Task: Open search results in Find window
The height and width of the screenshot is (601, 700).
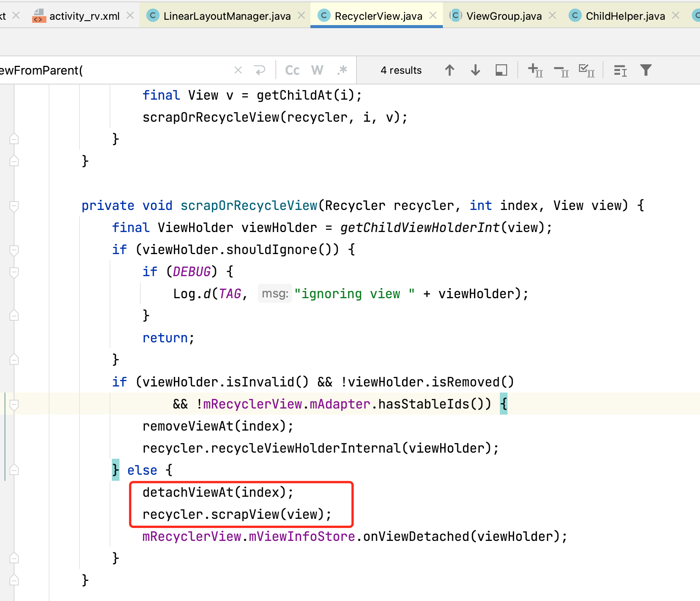Action: click(x=501, y=70)
